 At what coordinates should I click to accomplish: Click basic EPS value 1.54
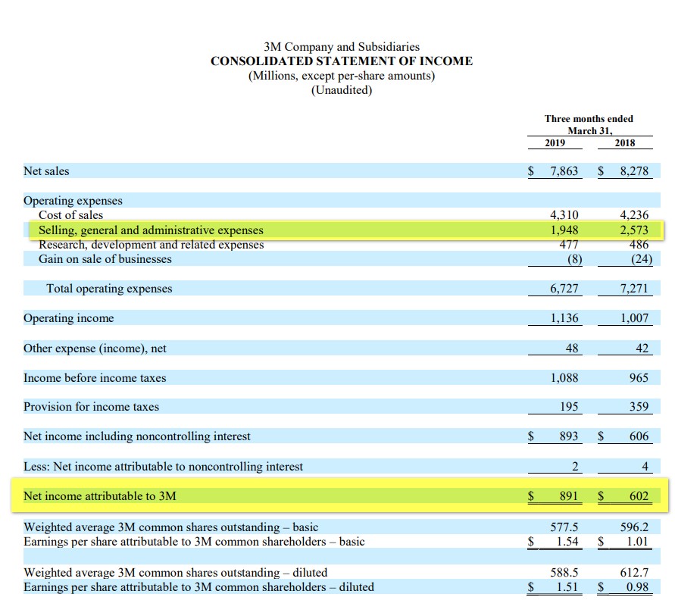click(567, 542)
